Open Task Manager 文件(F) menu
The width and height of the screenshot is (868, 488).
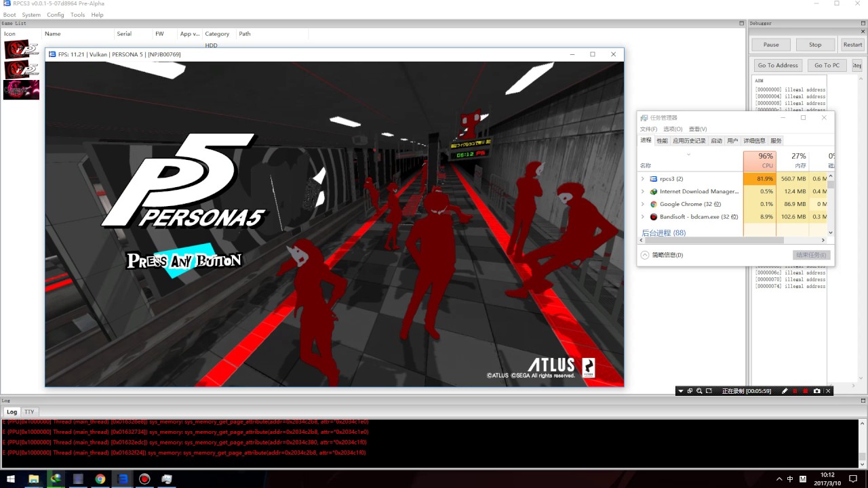[648, 129]
